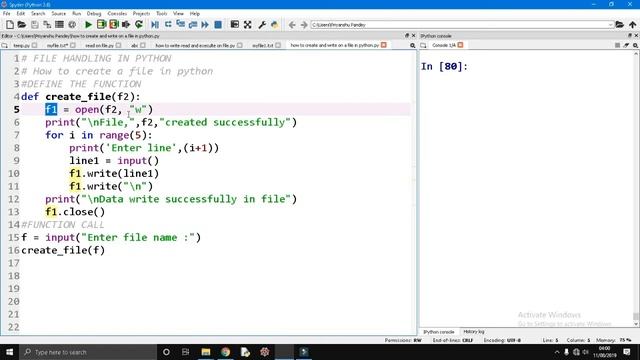Screen dimensions: 640x360
Task: Switch to the History log tab
Action: pos(474,332)
